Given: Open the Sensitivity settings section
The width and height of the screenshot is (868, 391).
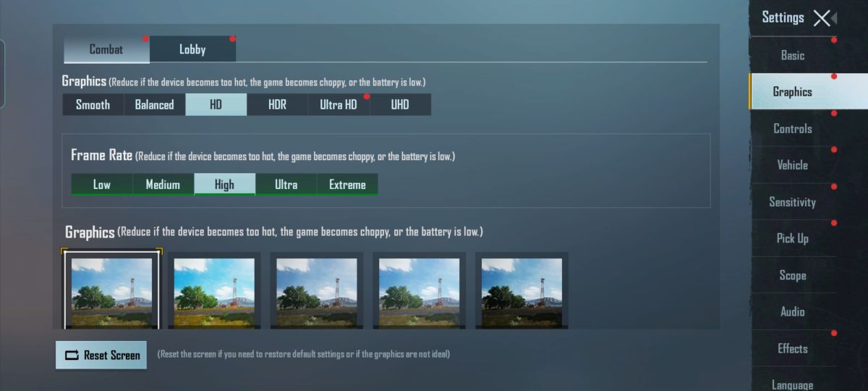Looking at the screenshot, I should point(792,202).
